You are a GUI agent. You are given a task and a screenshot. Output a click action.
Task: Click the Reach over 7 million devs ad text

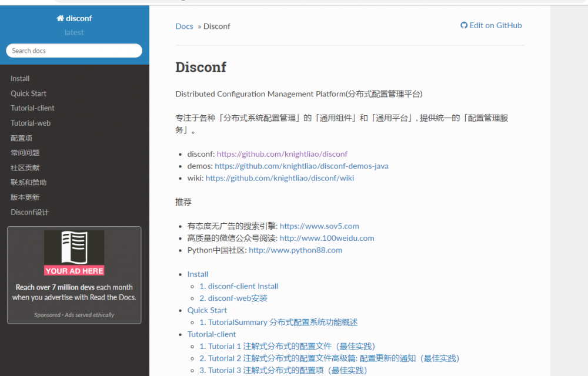(74, 293)
